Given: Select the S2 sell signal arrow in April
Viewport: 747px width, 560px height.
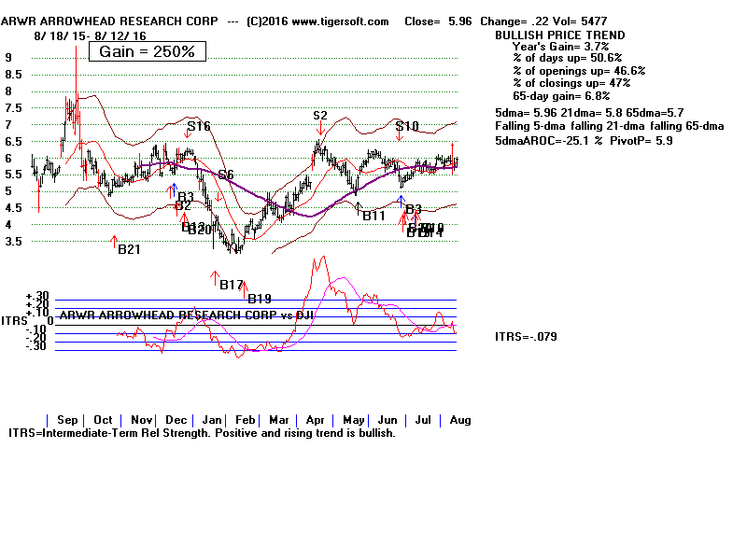Looking at the screenshot, I should click(x=320, y=116).
